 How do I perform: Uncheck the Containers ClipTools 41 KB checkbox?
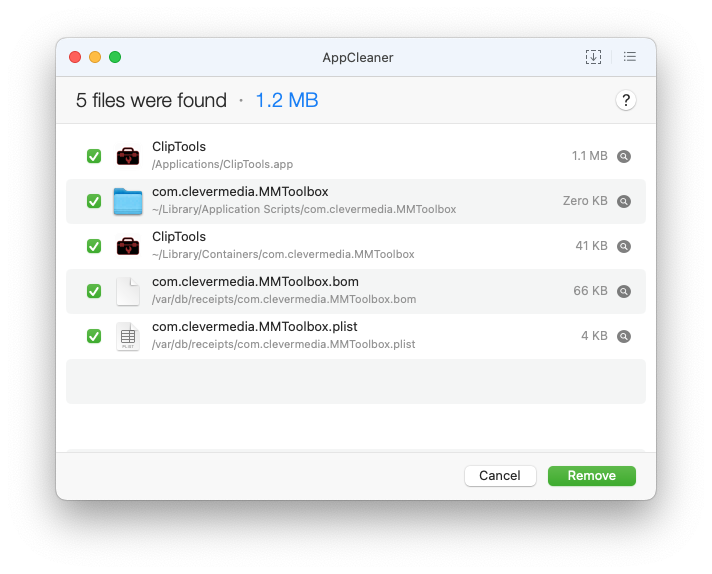pos(94,246)
